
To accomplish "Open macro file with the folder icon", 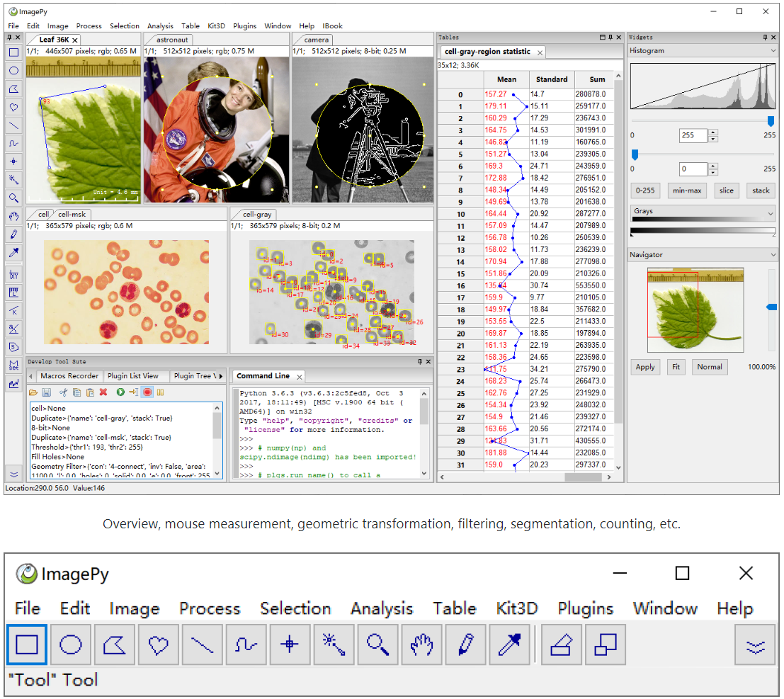I will pyautogui.click(x=33, y=392).
